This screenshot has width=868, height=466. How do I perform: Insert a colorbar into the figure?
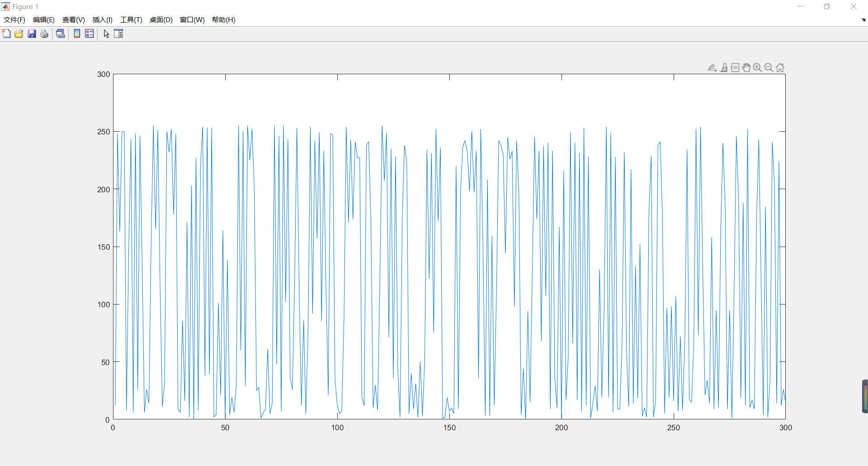coord(77,34)
